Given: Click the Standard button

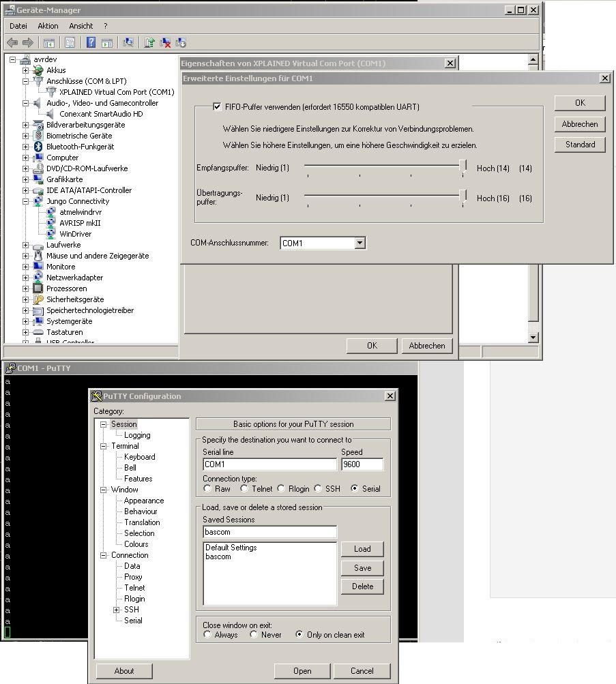Looking at the screenshot, I should pos(580,145).
